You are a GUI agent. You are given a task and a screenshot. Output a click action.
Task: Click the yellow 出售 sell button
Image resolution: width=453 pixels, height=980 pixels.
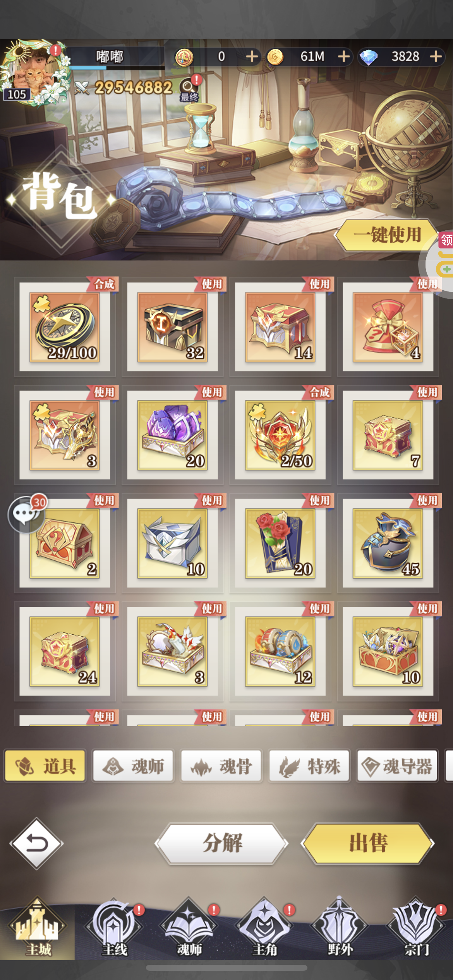coord(368,844)
